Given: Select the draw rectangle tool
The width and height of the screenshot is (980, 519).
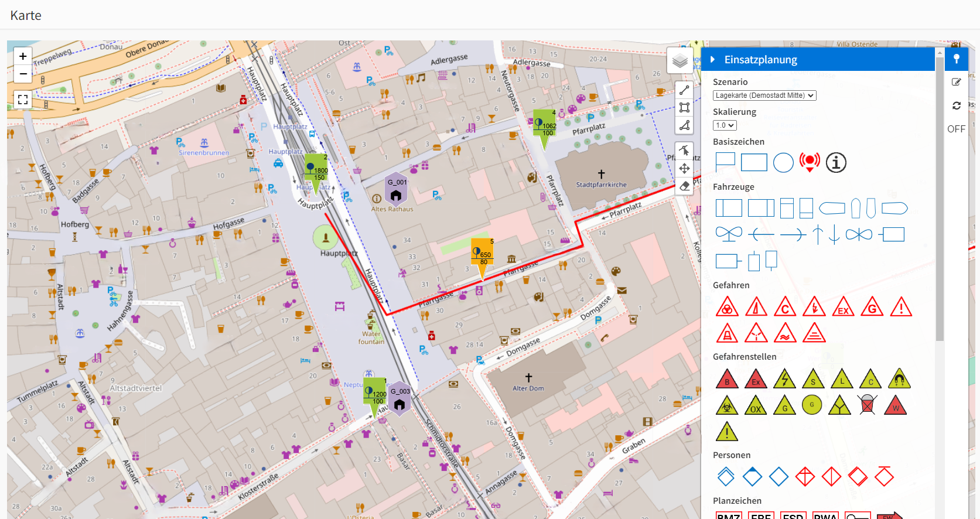Looking at the screenshot, I should click(x=684, y=108).
